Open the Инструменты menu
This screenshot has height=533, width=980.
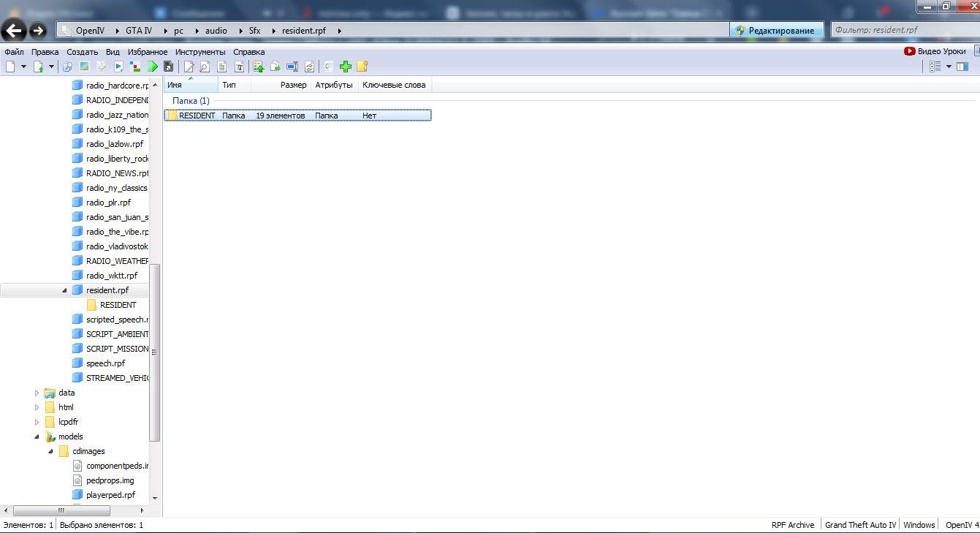point(201,52)
